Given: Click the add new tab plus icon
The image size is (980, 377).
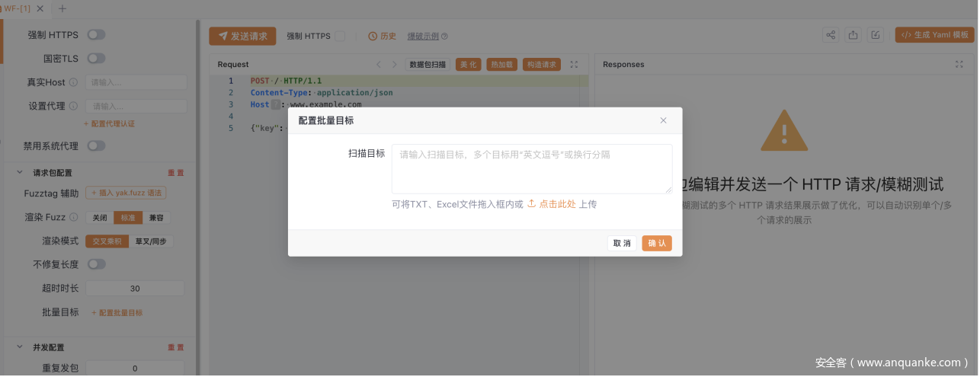Looking at the screenshot, I should 62,8.
